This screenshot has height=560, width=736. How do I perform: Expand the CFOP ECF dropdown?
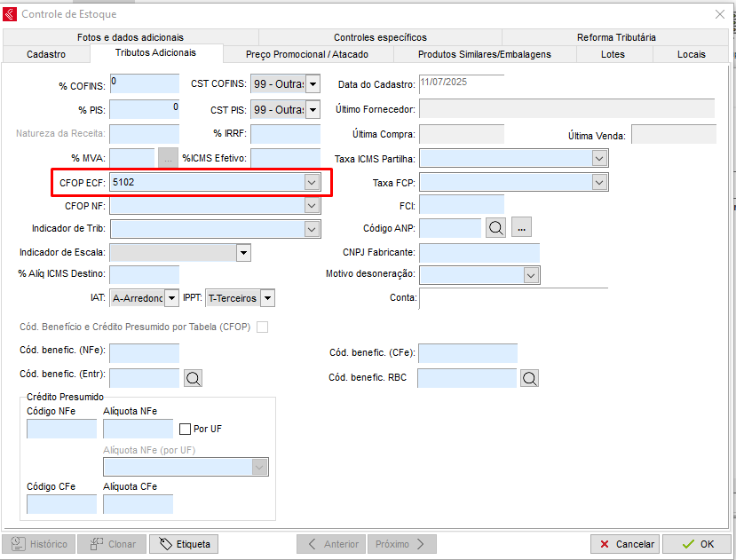pyautogui.click(x=312, y=182)
